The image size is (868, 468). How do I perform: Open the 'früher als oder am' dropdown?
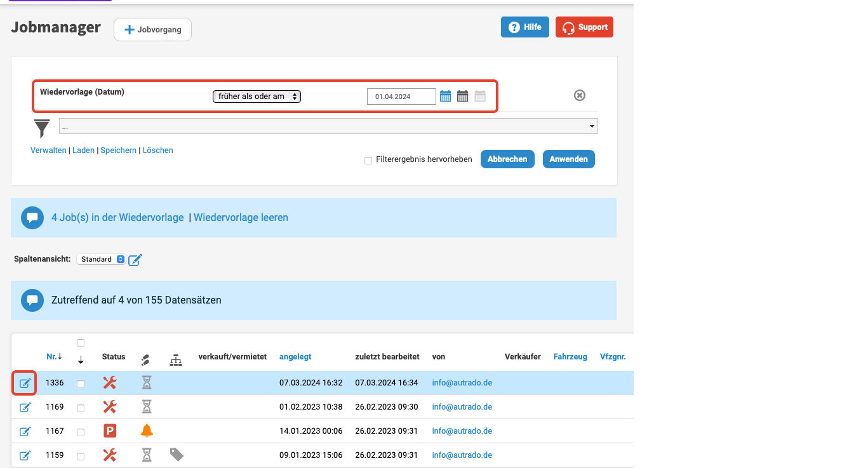tap(257, 97)
